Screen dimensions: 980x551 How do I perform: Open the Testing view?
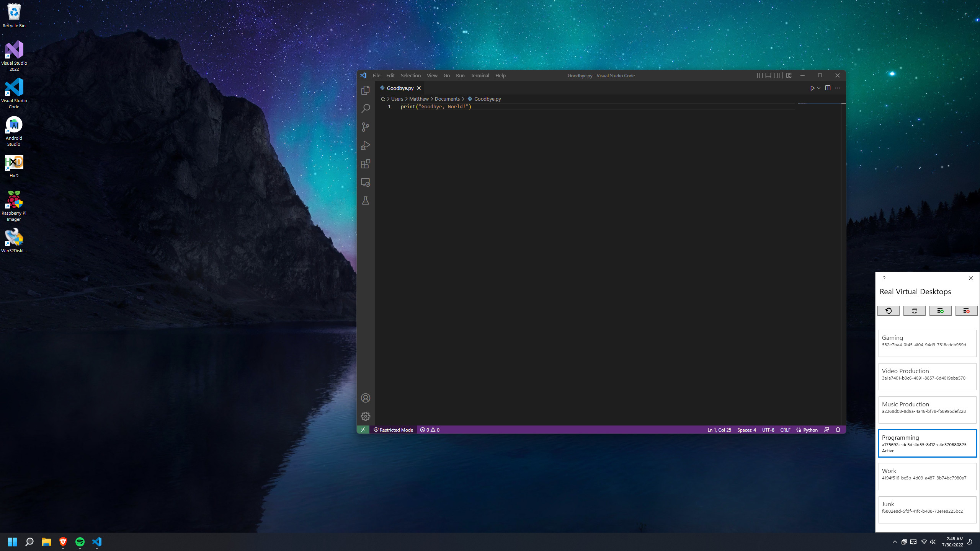point(366,201)
